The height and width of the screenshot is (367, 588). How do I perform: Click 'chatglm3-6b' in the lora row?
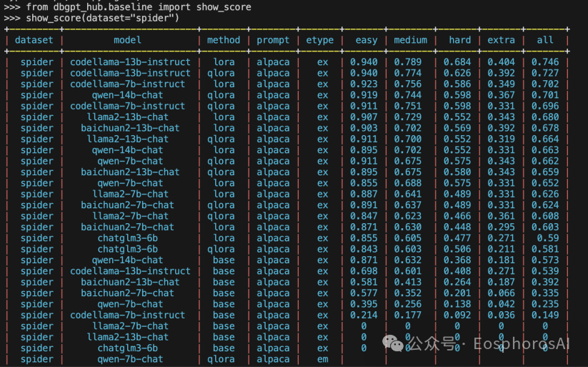coord(127,238)
